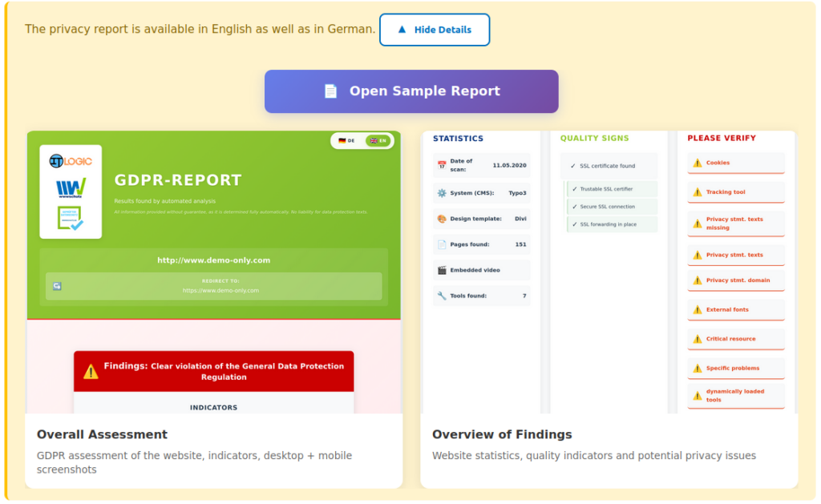Click the clapperboard icon for Embedded video

[x=442, y=270]
